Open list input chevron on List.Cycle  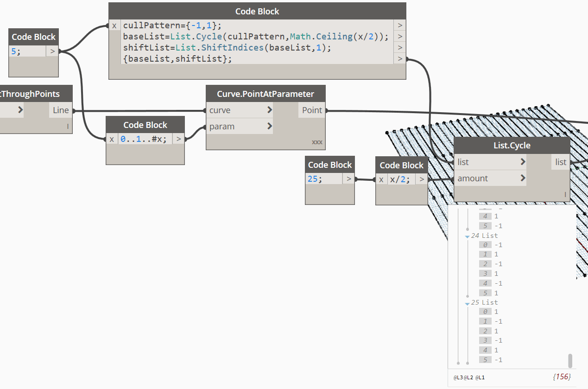pyautogui.click(x=523, y=162)
